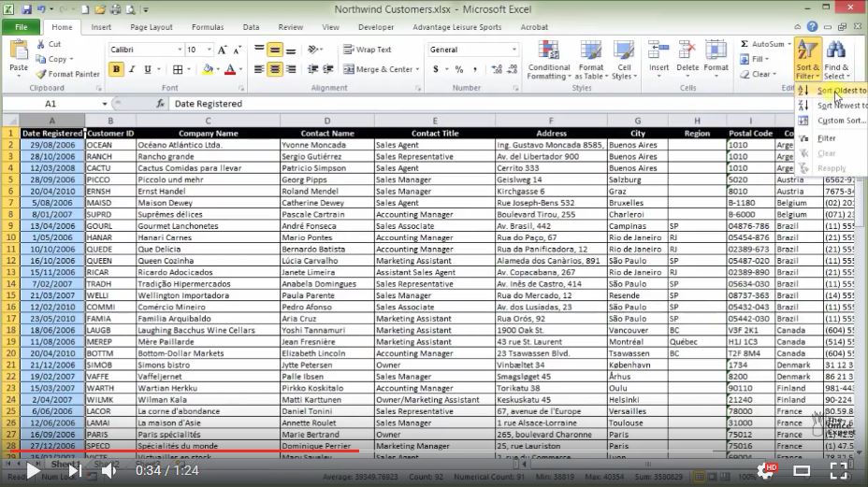Center text horizontally
This screenshot has height=487, width=868.
tap(275, 69)
